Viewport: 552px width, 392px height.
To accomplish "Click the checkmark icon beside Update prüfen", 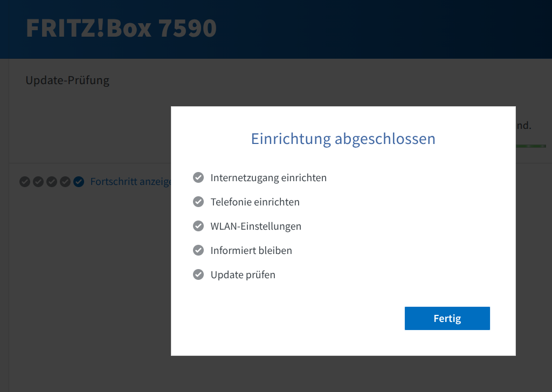I will [x=198, y=274].
